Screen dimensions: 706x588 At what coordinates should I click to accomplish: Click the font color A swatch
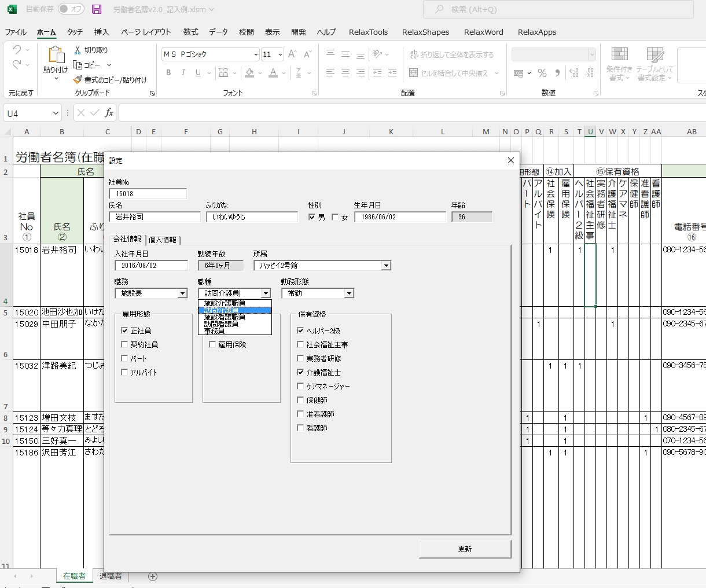tap(273, 73)
